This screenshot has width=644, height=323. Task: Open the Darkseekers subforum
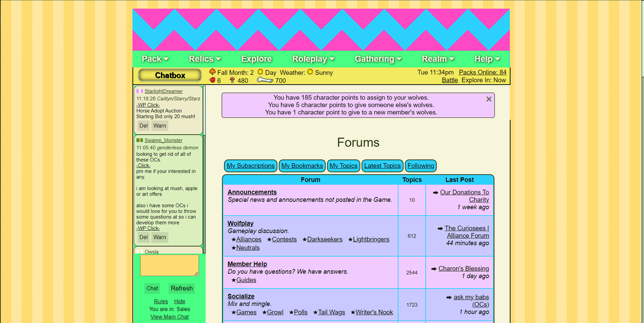[325, 239]
